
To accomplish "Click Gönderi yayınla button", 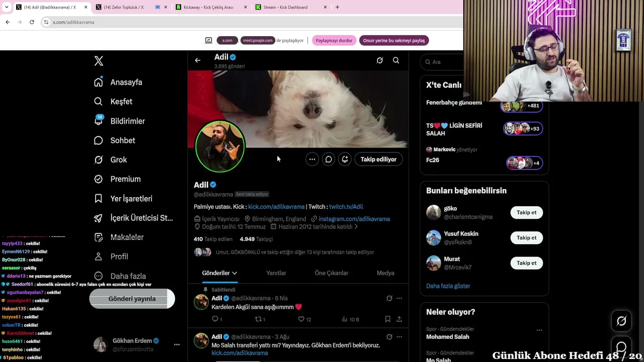I will pos(132,299).
